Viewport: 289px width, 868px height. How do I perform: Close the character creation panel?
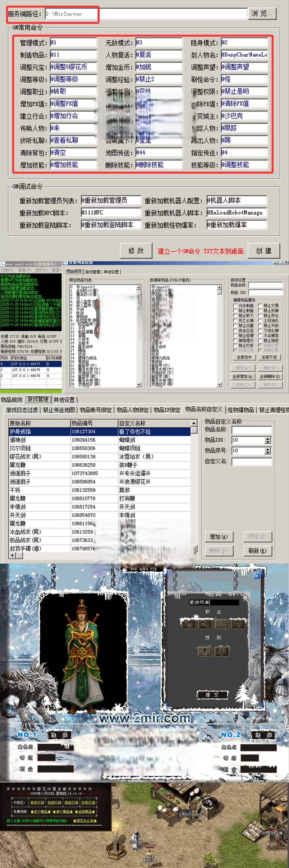pos(256,576)
